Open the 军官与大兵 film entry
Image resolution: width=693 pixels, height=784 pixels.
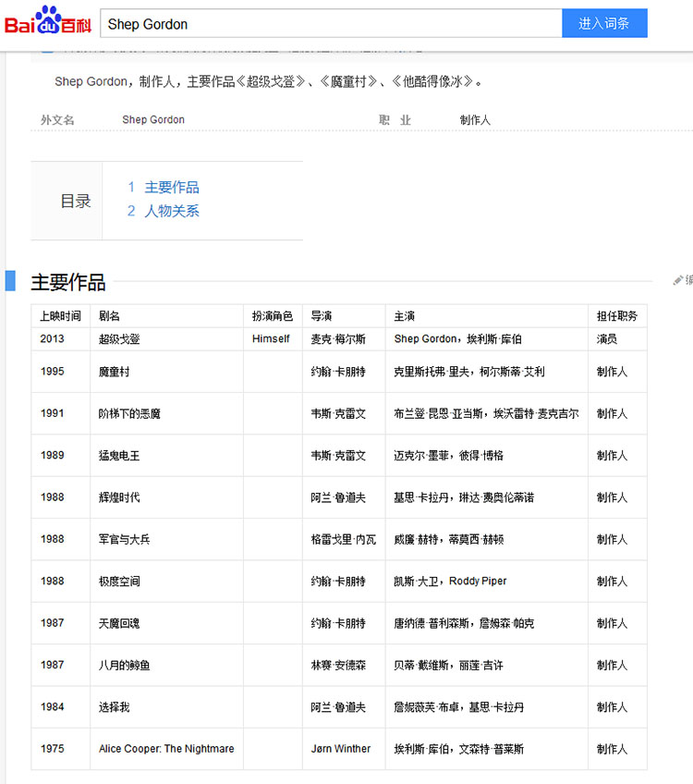(x=124, y=540)
